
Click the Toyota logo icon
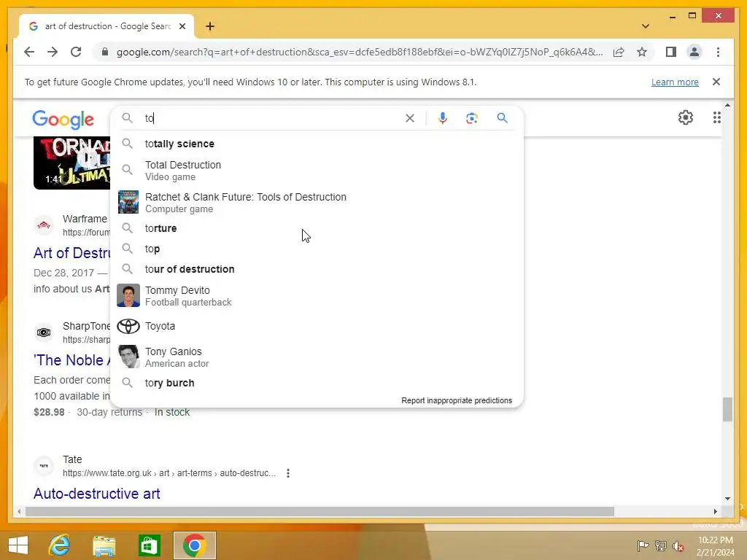click(128, 326)
